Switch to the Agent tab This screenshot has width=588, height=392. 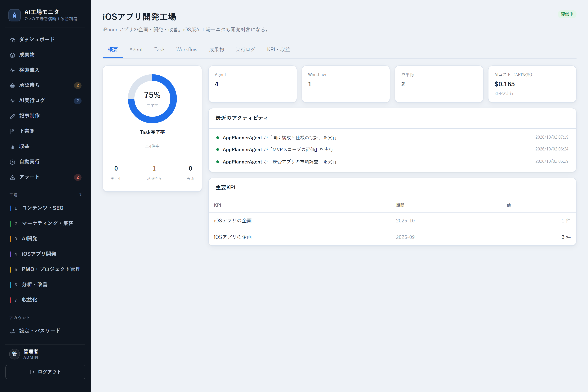click(136, 50)
